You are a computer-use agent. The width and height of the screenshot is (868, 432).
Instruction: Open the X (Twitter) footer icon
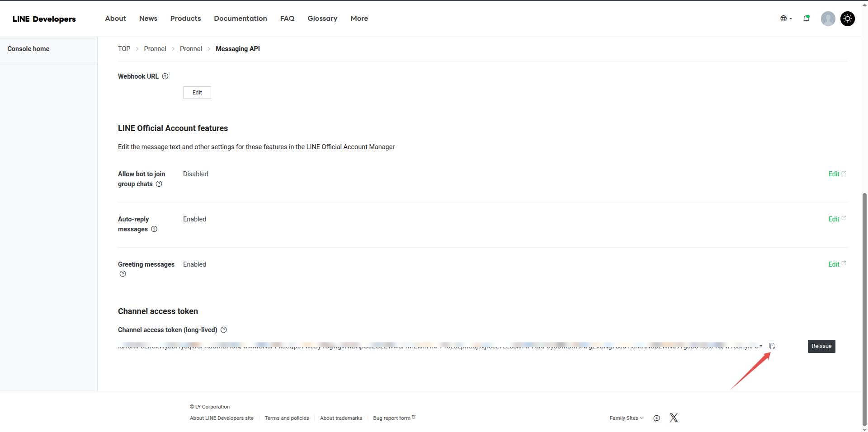(674, 418)
